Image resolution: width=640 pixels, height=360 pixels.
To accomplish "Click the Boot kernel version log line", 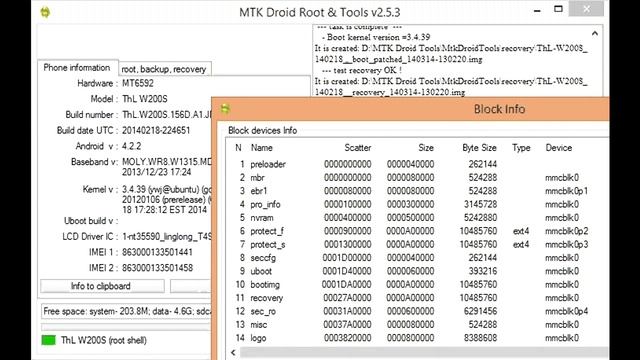I will pyautogui.click(x=376, y=37).
